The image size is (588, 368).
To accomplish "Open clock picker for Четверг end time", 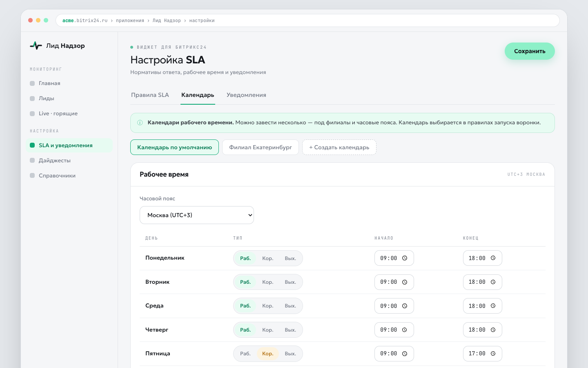I will pos(493,330).
